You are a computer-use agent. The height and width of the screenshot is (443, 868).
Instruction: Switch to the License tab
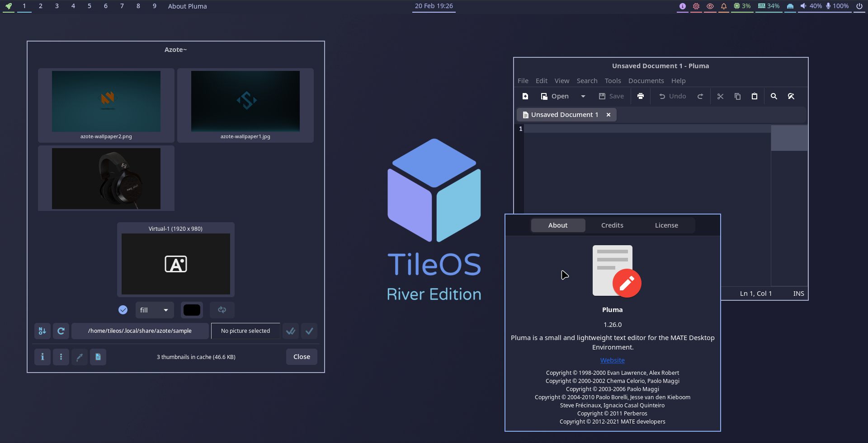[x=666, y=225]
